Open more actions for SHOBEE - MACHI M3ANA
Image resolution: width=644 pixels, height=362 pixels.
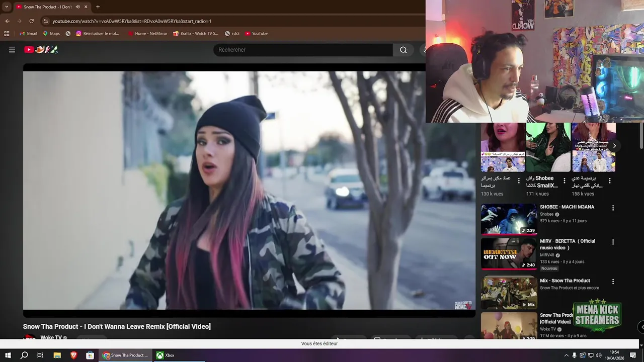(613, 208)
